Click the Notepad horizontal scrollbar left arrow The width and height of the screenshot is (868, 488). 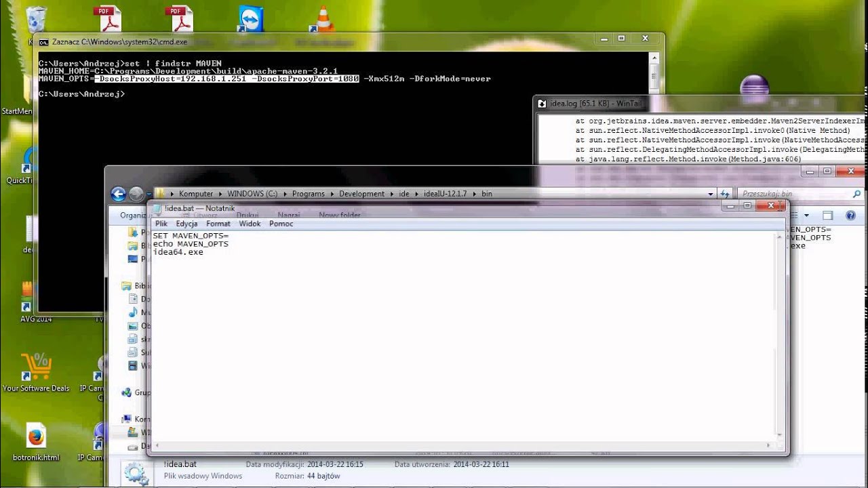(157, 445)
